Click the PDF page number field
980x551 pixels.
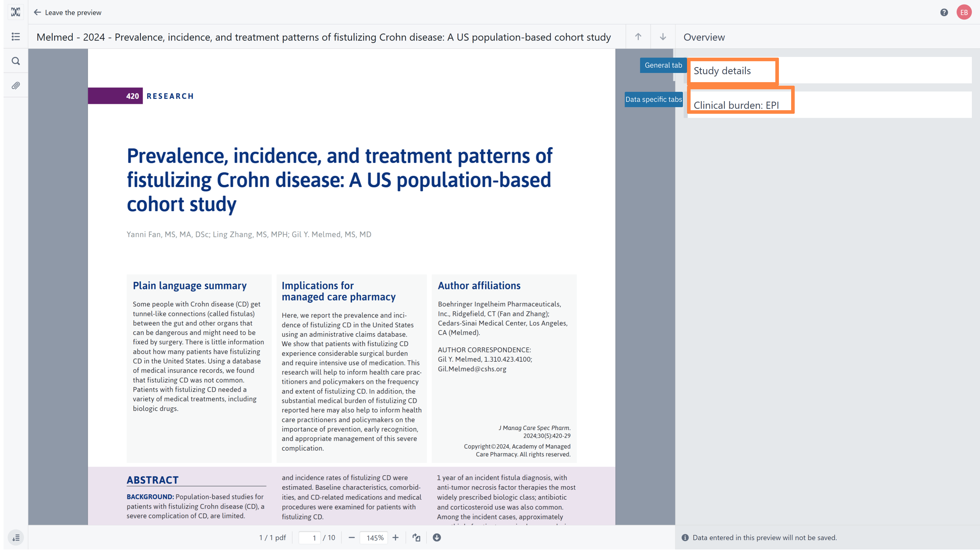[310, 538]
